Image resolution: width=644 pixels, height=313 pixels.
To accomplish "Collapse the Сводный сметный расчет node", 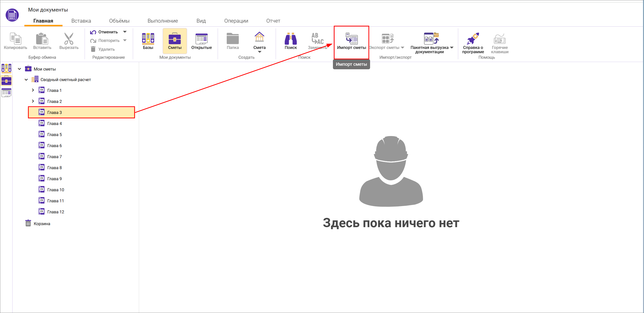I will pyautogui.click(x=26, y=80).
